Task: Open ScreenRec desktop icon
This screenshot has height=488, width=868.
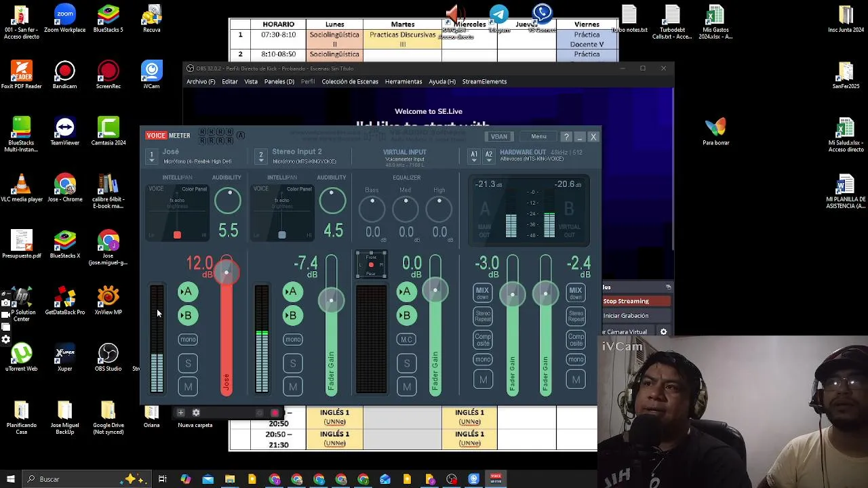Action: point(108,75)
